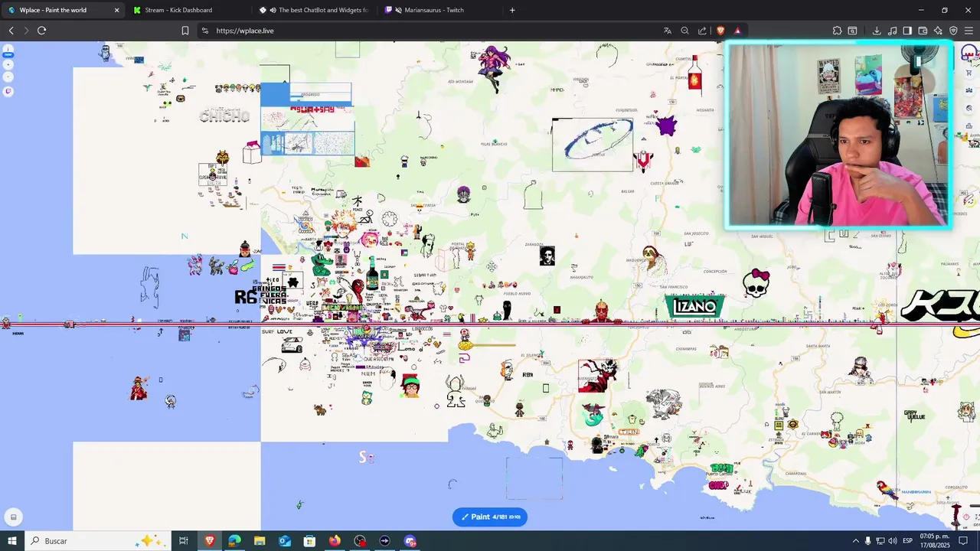
Task: Open the media playlist music note icon
Action: 892,31
